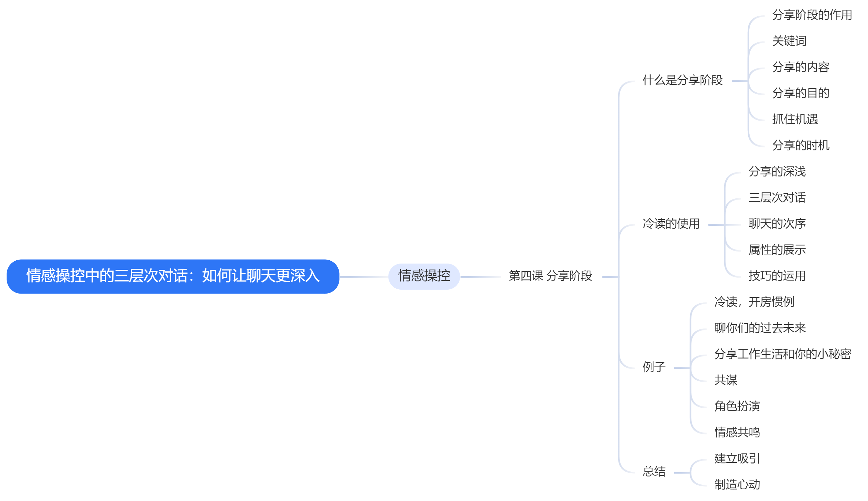This screenshot has height=501, width=868.
Task: Select the 什么是分享阶段 branch
Action: [682, 81]
